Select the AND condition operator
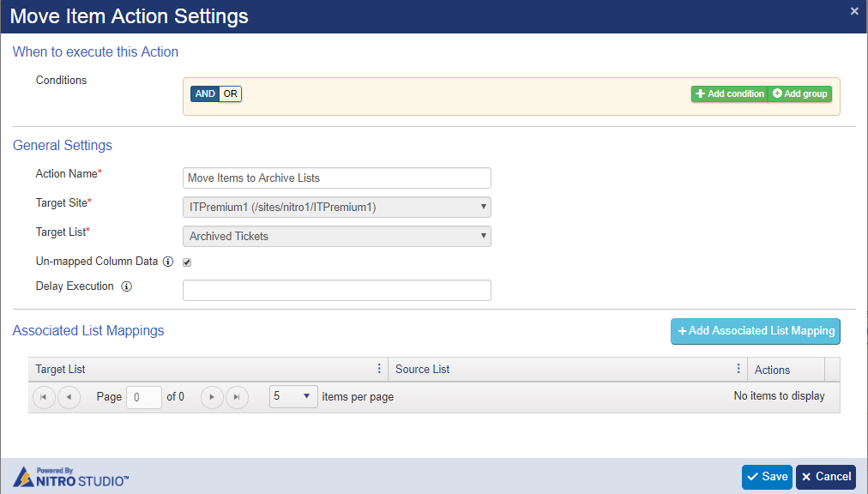This screenshot has width=868, height=494. pos(205,93)
